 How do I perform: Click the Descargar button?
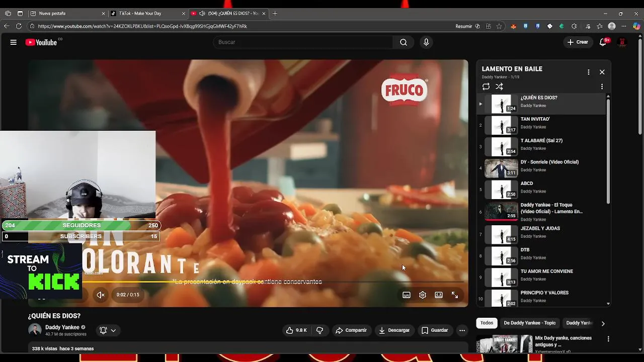point(394,330)
